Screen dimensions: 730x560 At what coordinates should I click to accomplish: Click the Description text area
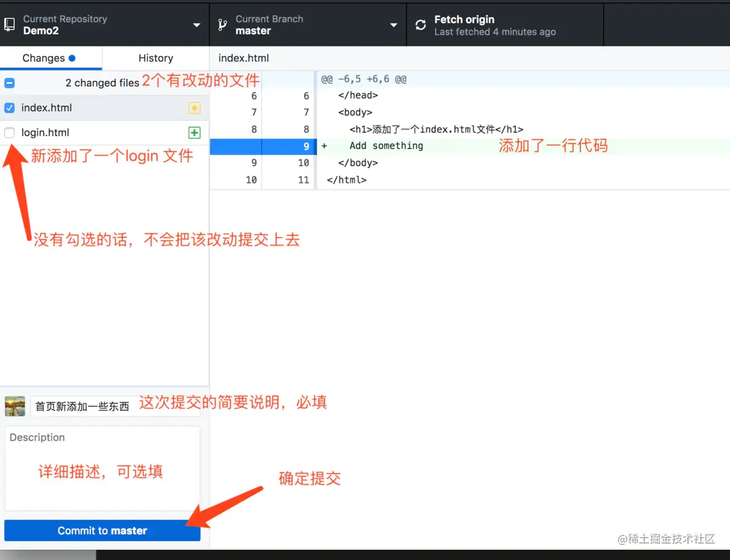102,468
